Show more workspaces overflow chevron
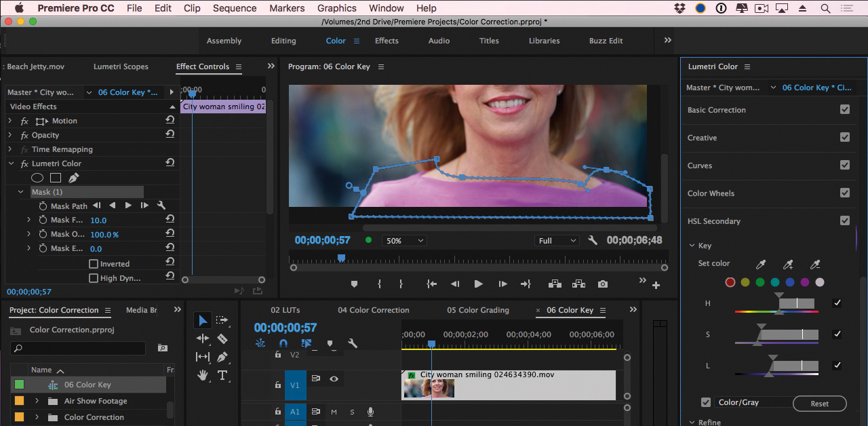This screenshot has height=426, width=868. coord(667,40)
